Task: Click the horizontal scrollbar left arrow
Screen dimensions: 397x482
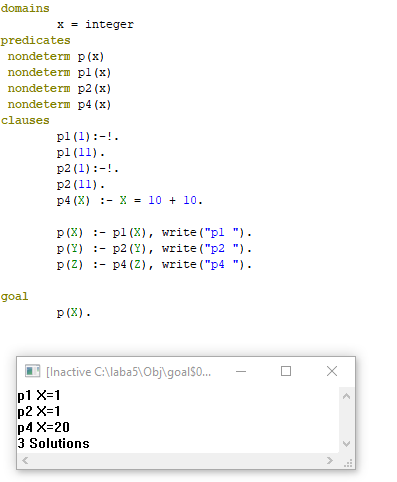Action: click(25, 461)
